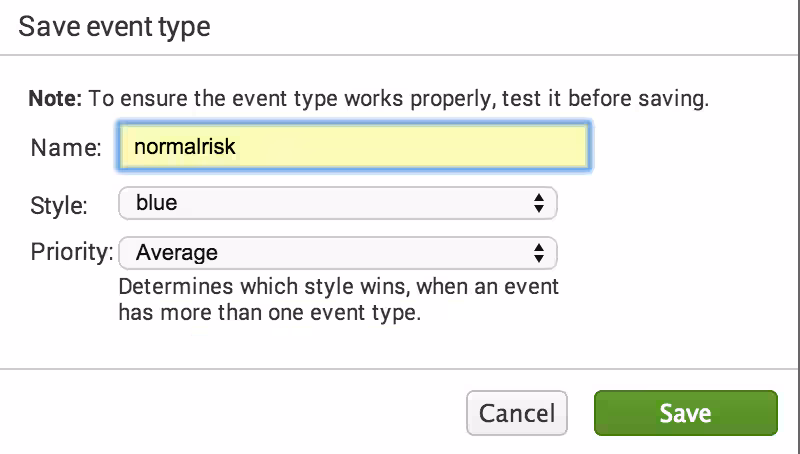This screenshot has height=454, width=800.
Task: Click the "normalrisk" text in Name field
Action: tap(184, 148)
